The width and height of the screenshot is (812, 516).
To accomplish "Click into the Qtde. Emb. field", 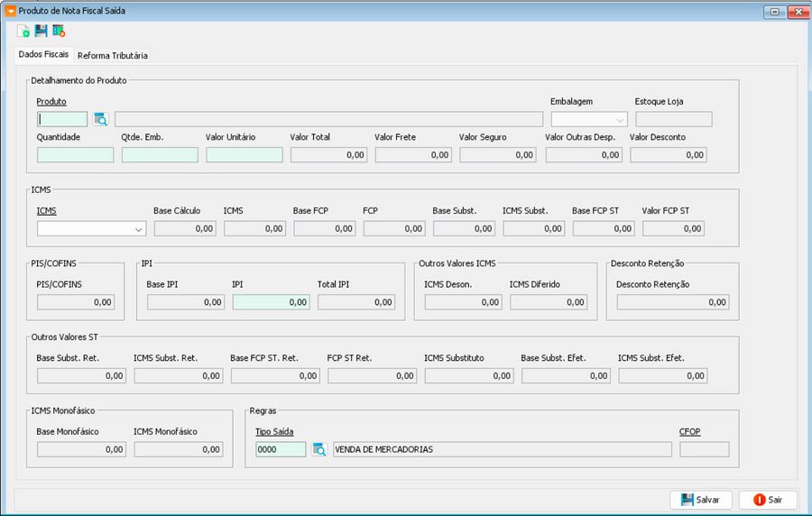I will (x=160, y=155).
